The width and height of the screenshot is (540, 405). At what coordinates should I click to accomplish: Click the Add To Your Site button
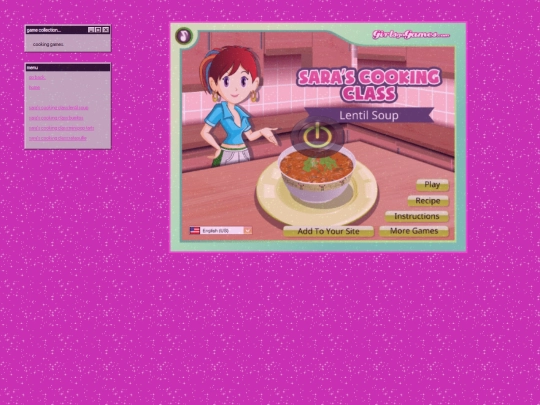pos(328,231)
